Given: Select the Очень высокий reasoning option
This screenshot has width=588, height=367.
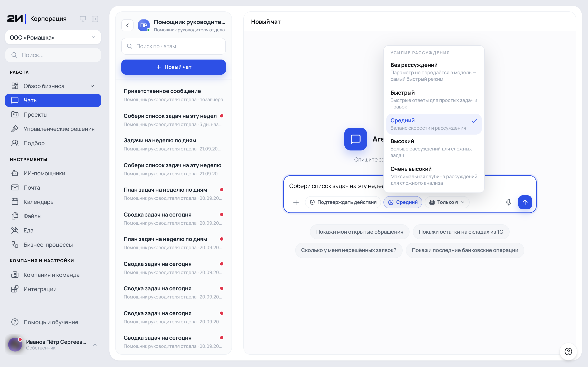Looking at the screenshot, I should pos(434,176).
